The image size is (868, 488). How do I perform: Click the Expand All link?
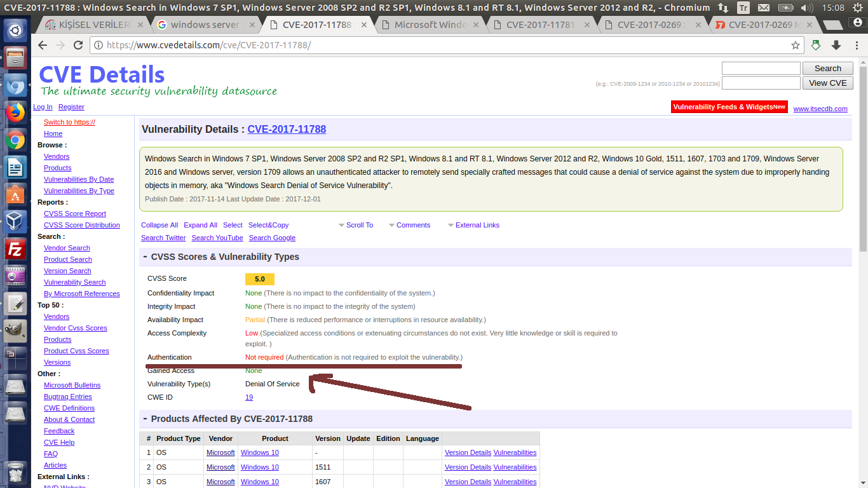200,225
